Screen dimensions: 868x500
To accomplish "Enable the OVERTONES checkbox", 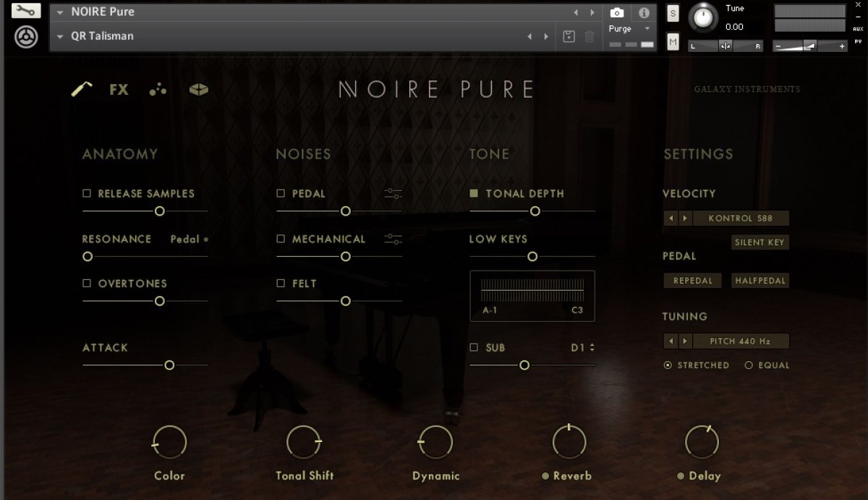I will point(87,283).
